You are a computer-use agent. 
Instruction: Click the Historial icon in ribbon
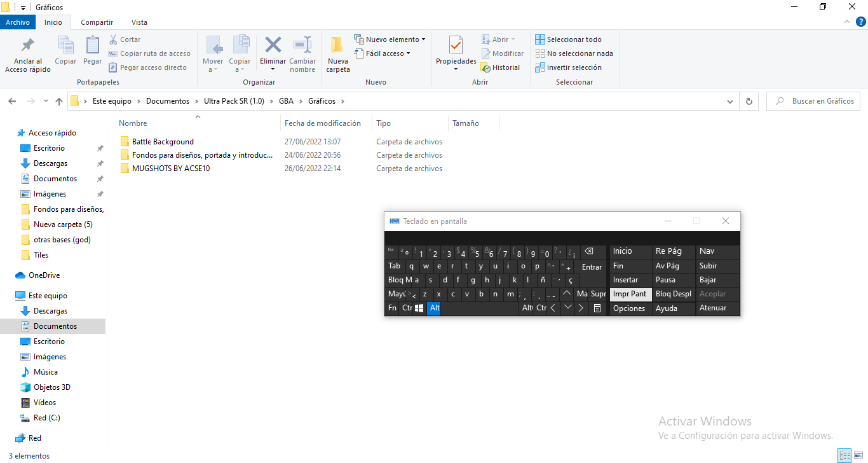click(486, 67)
